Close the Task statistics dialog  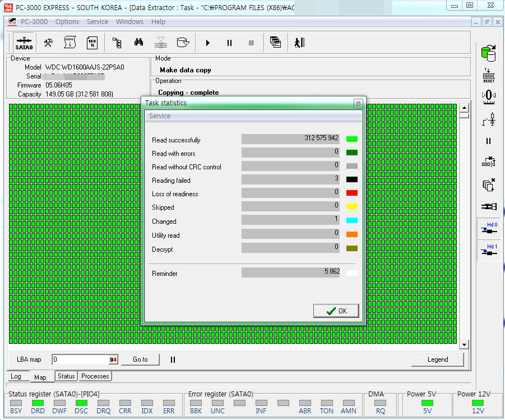(x=358, y=104)
